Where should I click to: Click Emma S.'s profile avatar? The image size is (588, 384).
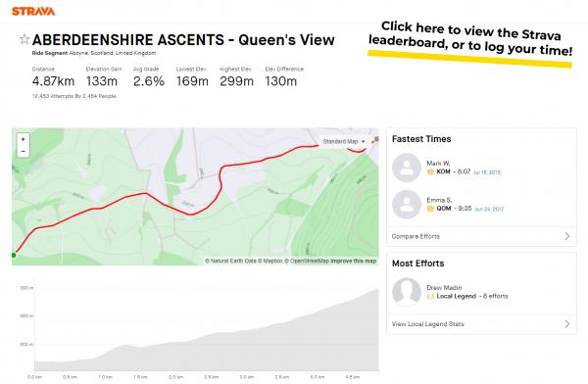click(x=407, y=205)
